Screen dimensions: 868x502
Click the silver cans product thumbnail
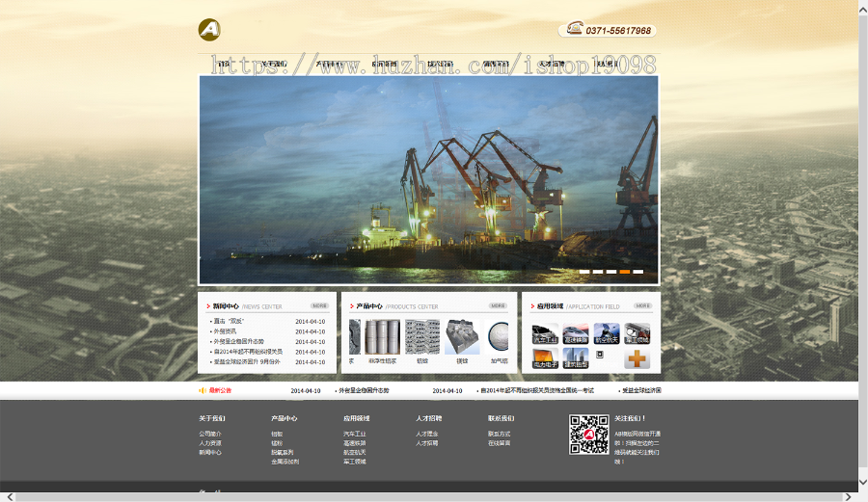[x=383, y=336]
